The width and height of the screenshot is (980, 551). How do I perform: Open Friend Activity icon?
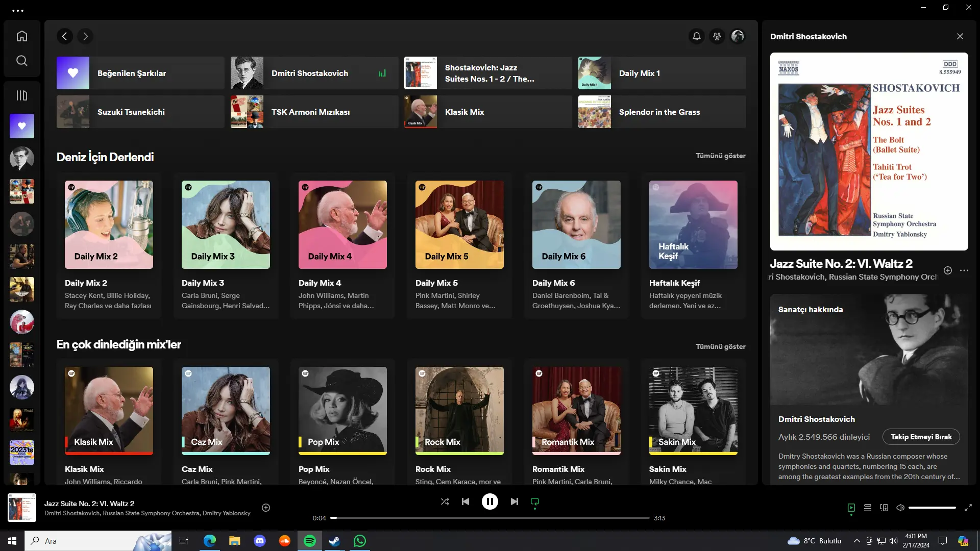tap(717, 36)
